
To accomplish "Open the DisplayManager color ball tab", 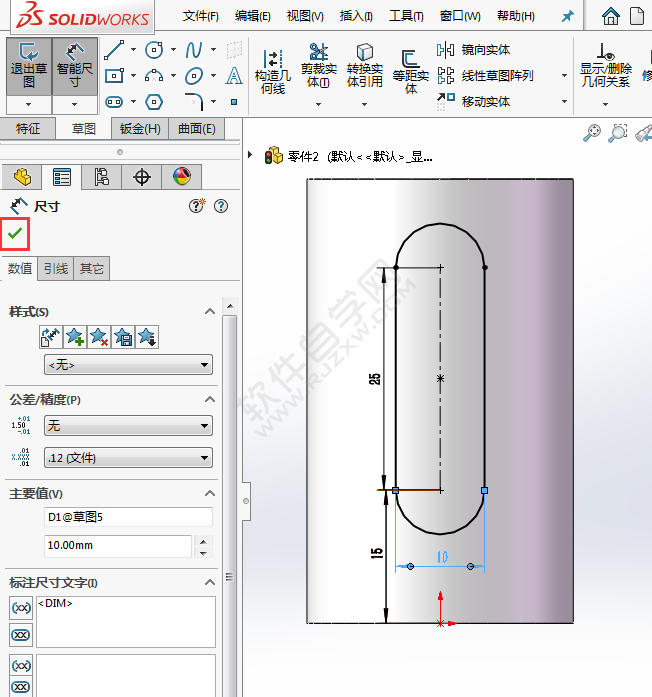I will tap(182, 177).
